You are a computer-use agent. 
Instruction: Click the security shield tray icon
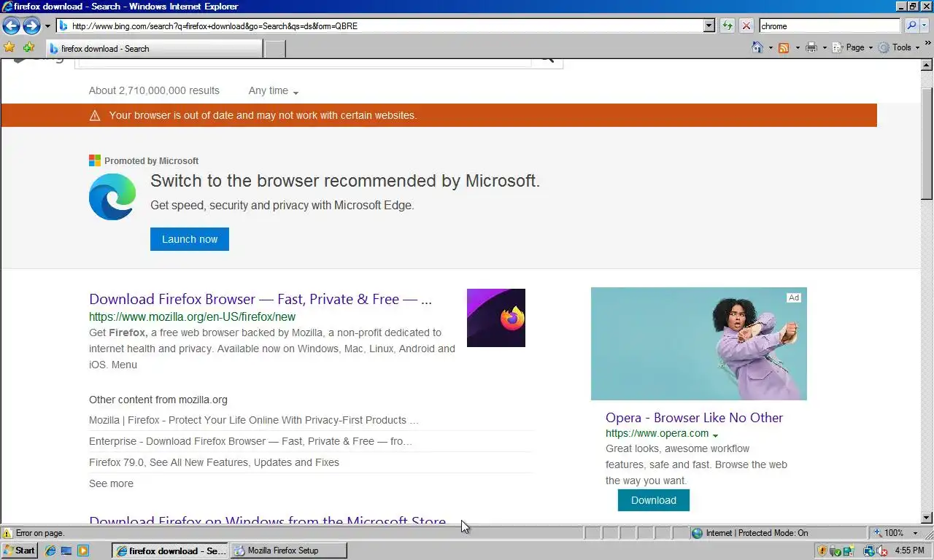coord(822,551)
